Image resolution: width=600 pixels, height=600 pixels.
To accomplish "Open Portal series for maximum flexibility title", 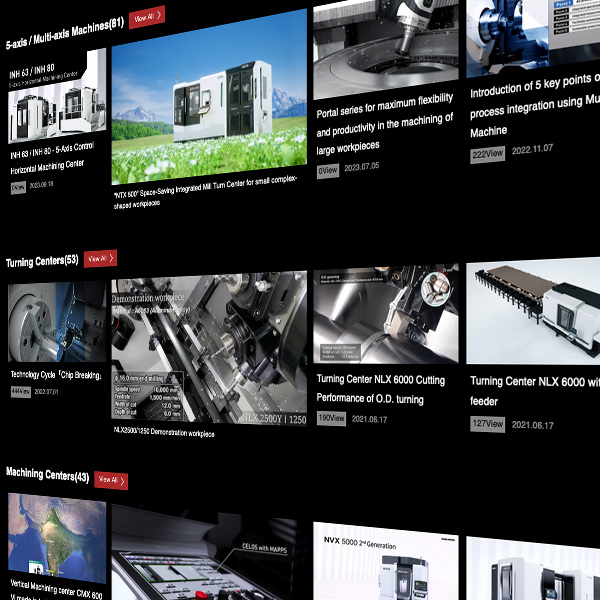I will [385, 124].
